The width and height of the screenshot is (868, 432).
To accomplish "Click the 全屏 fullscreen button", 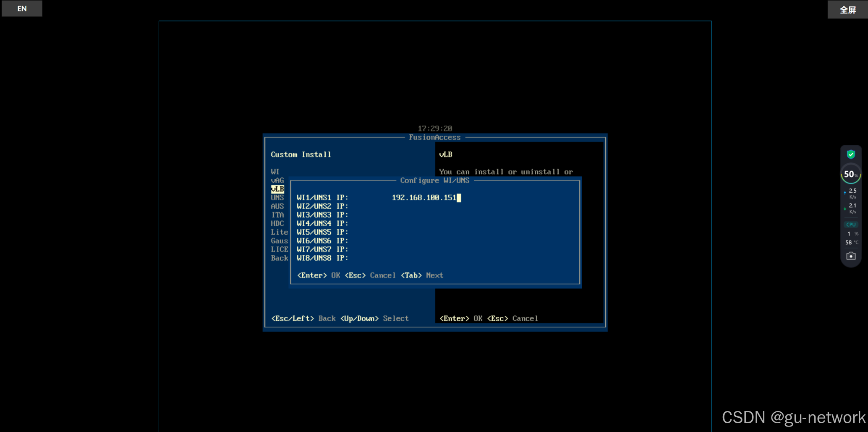I will pyautogui.click(x=847, y=10).
